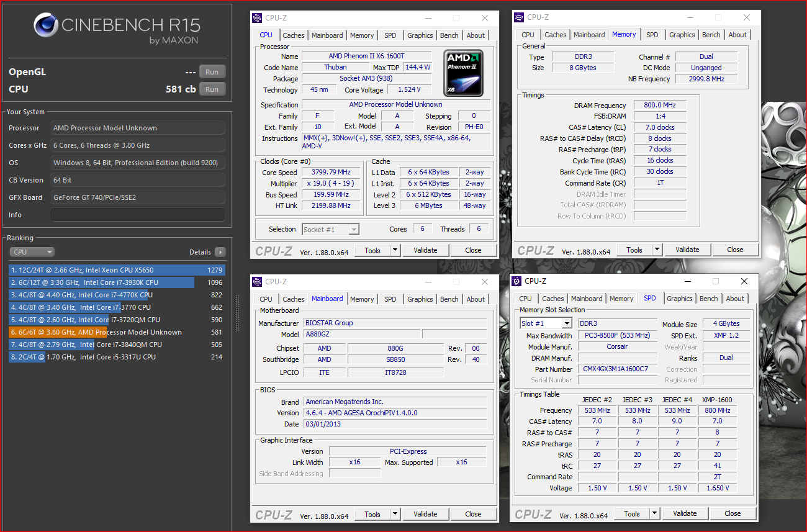Click BIOS date 03/01/2013 field
The width and height of the screenshot is (807, 532).
pos(395,424)
